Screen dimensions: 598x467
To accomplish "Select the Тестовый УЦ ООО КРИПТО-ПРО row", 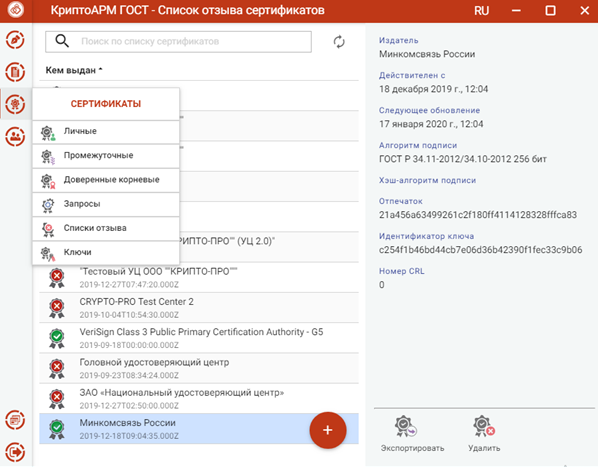I will coord(199,278).
